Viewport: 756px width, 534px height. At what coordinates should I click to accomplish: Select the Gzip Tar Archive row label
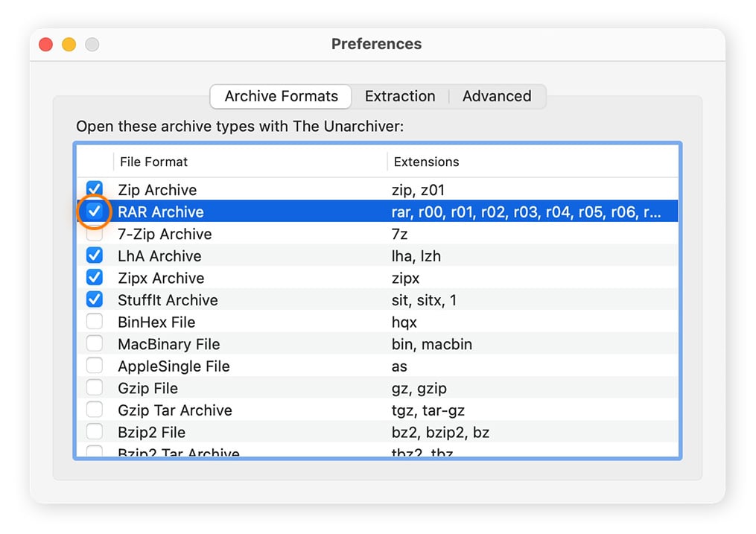175,410
